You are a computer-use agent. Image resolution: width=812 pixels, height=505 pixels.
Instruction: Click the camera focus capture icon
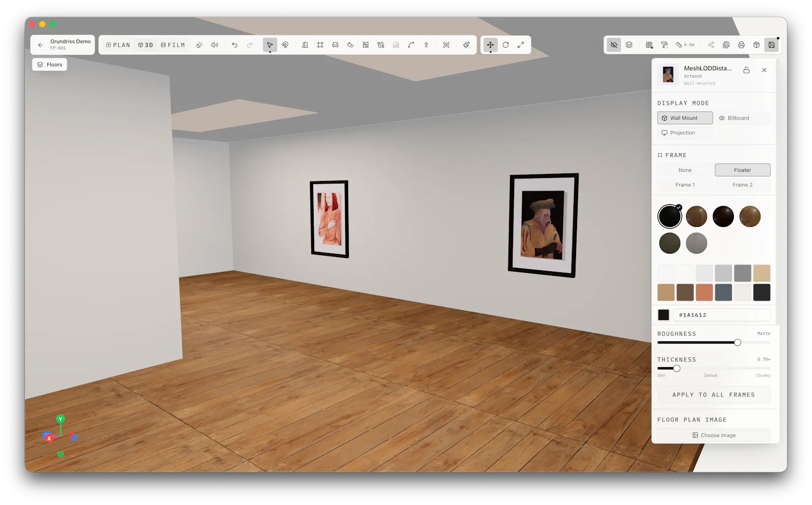pyautogui.click(x=446, y=45)
